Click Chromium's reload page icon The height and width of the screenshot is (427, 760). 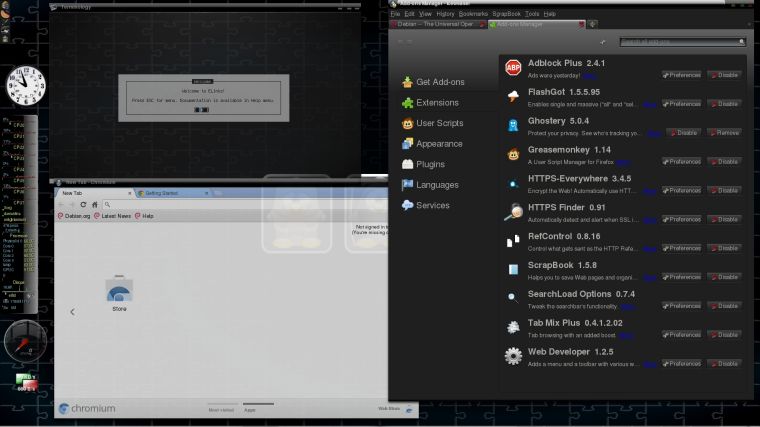(83, 205)
